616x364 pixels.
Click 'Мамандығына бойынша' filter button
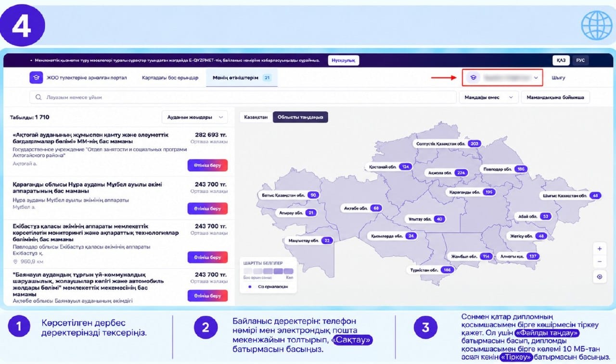pos(555,97)
